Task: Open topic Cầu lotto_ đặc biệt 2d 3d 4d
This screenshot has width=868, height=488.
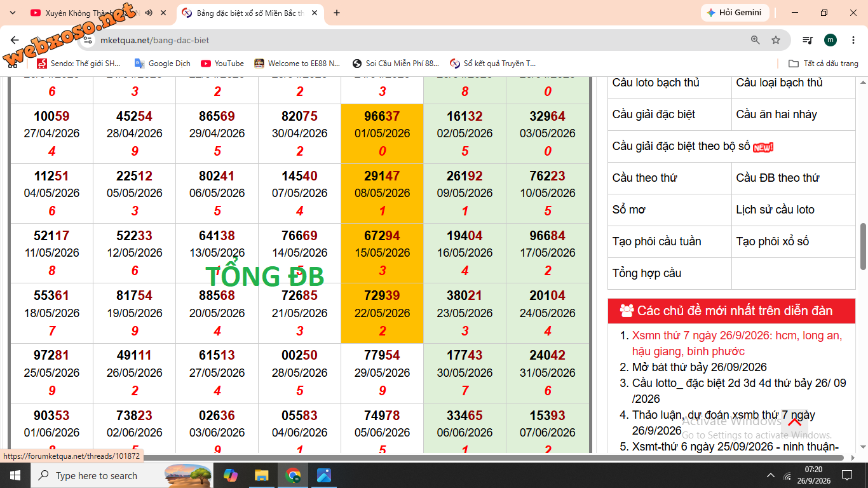Action: [739, 391]
